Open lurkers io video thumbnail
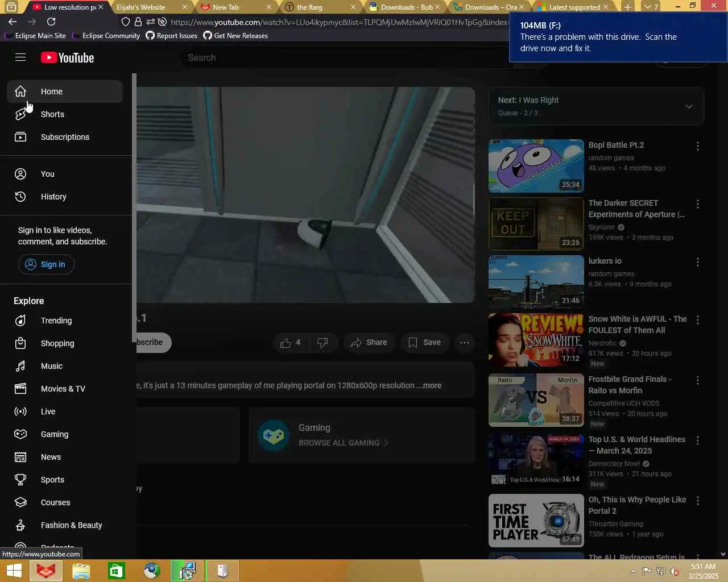 pos(536,282)
